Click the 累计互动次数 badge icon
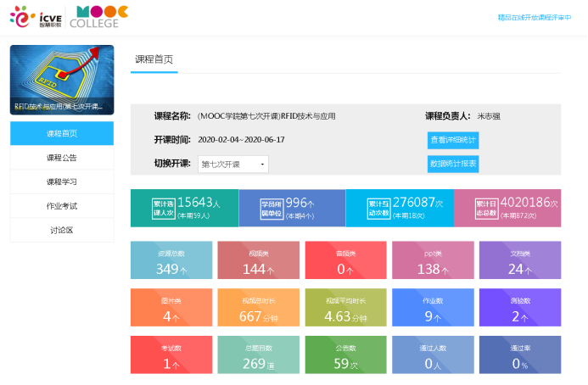This screenshot has width=588, height=385. point(378,209)
